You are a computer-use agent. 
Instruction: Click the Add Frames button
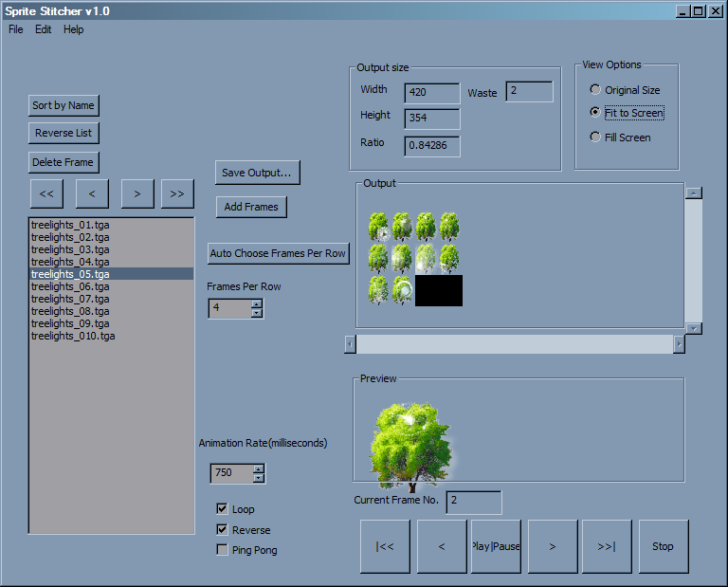click(x=251, y=207)
